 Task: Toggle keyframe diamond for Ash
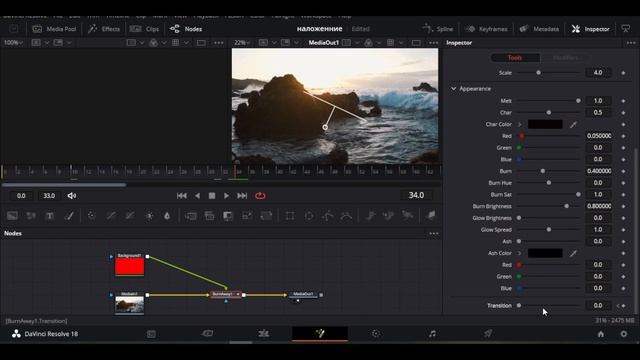(x=623, y=242)
